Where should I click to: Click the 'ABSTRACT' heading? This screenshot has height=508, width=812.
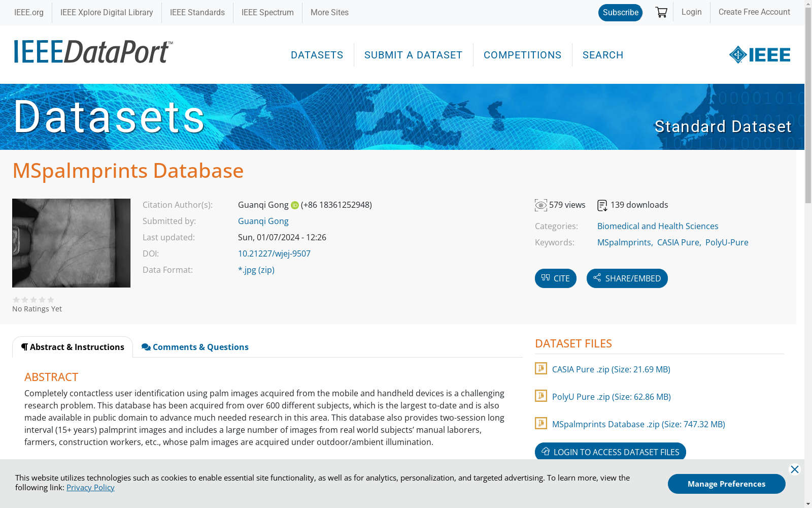51,377
